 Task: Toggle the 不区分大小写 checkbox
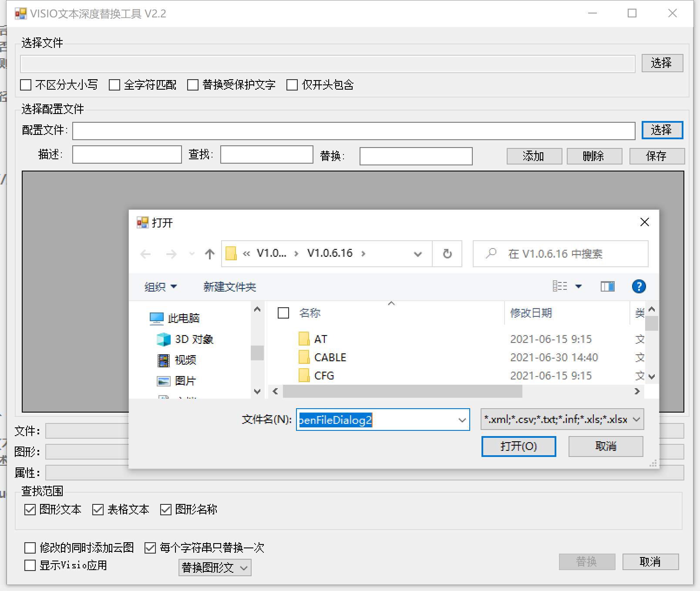pyautogui.click(x=26, y=85)
